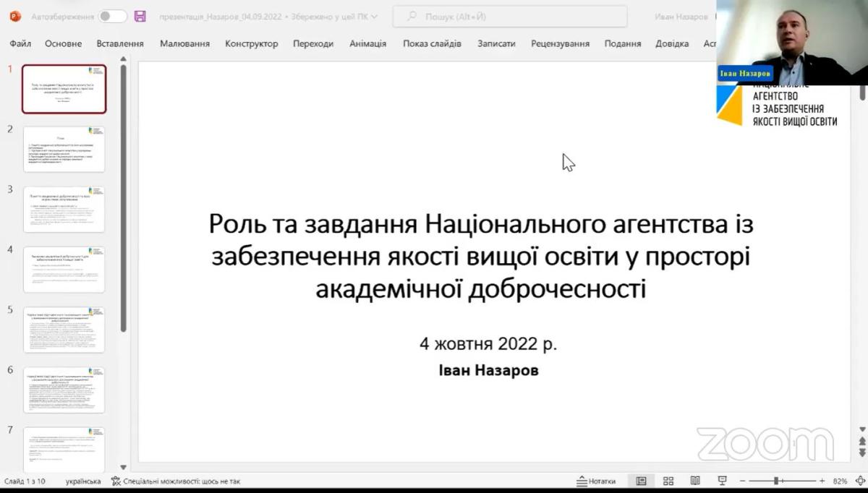
Task: Click the українська language status entry
Action: (x=83, y=481)
